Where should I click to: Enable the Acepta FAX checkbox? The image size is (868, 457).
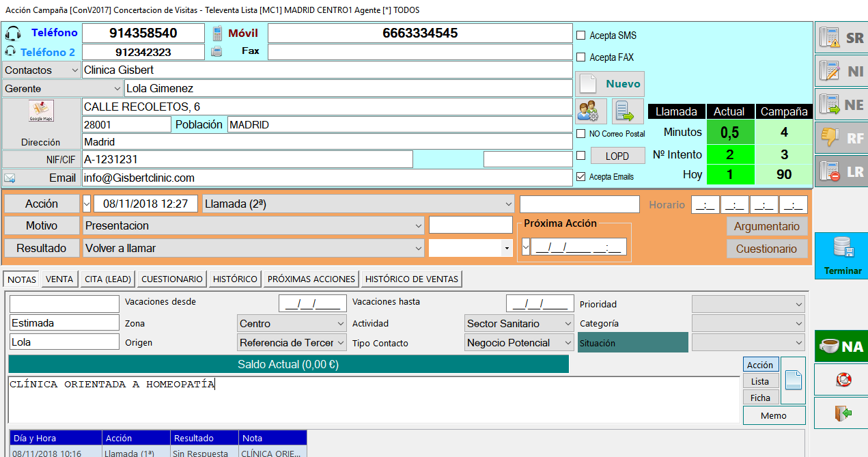click(581, 57)
